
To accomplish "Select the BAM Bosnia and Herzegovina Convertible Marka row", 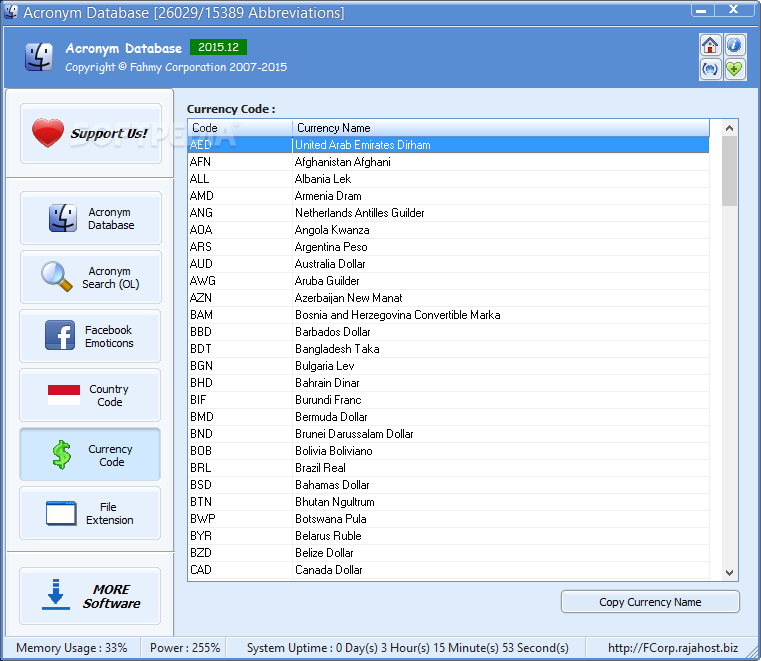I will 448,314.
